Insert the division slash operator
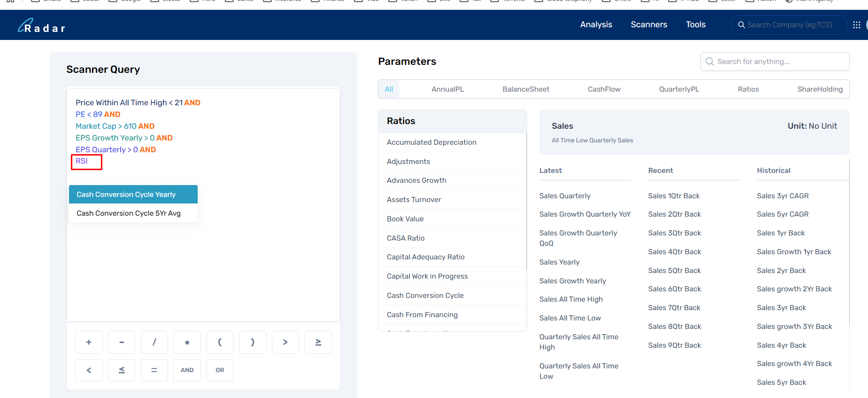This screenshot has height=398, width=868. coord(154,342)
